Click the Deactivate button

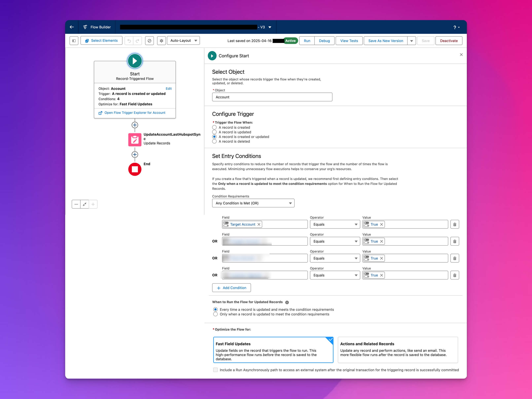(449, 41)
